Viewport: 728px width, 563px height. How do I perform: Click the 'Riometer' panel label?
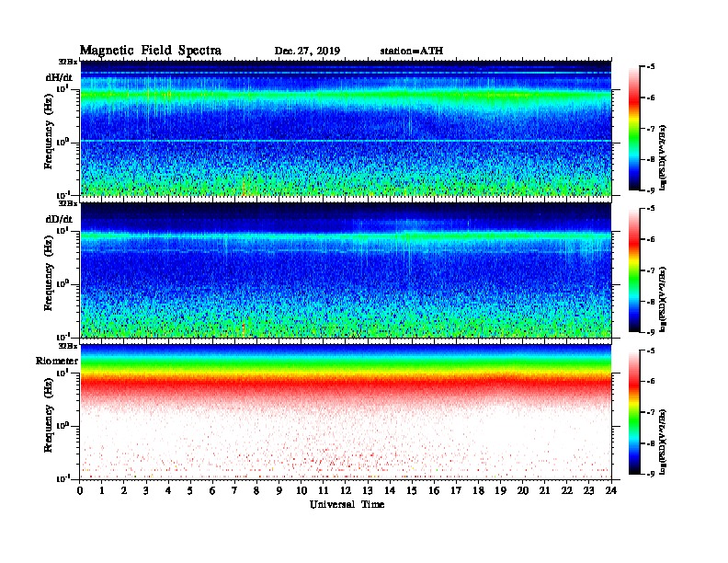tap(57, 361)
